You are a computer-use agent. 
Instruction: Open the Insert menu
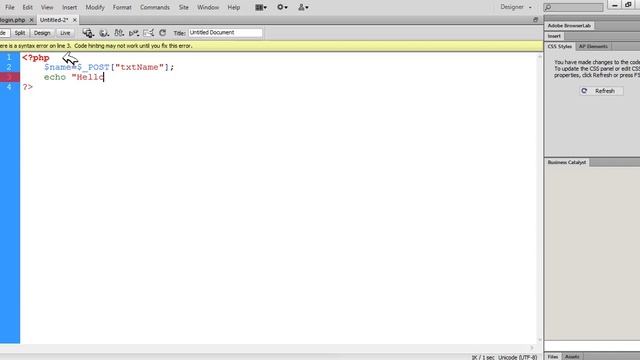pyautogui.click(x=69, y=7)
